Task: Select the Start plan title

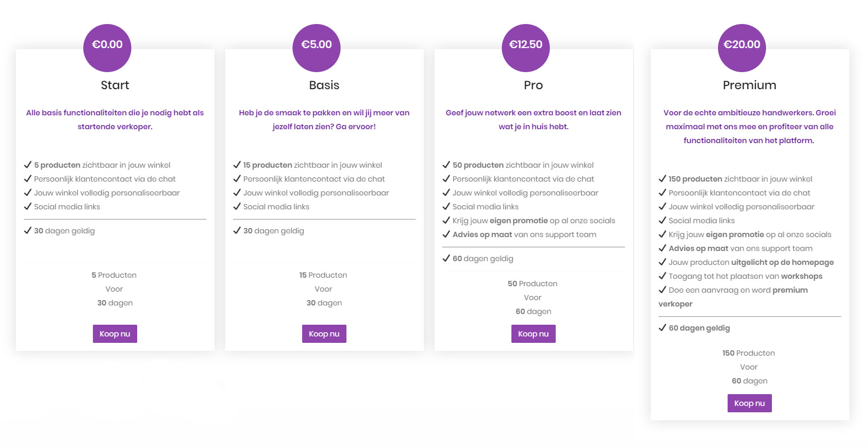Action: pyautogui.click(x=115, y=85)
